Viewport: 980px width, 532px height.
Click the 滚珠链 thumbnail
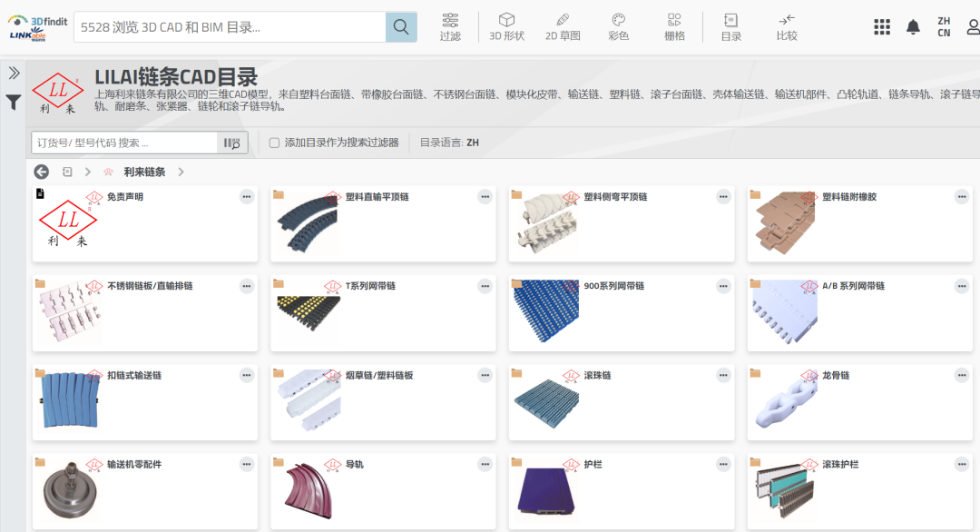click(547, 400)
